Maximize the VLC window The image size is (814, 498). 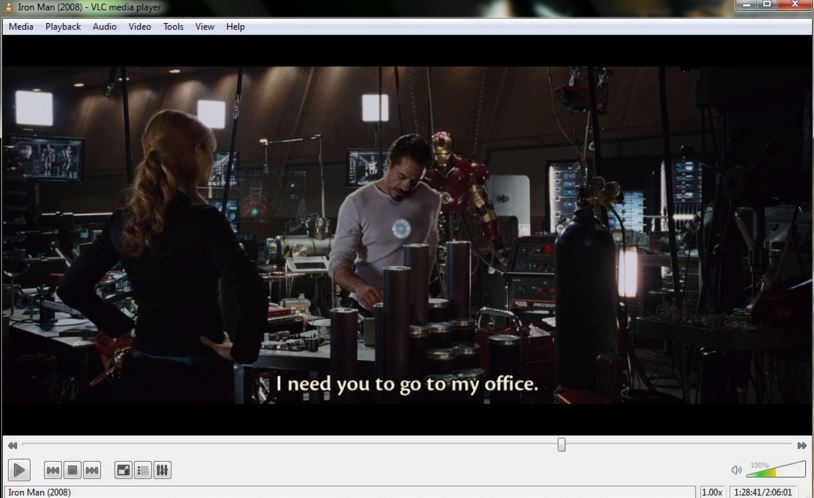click(767, 5)
